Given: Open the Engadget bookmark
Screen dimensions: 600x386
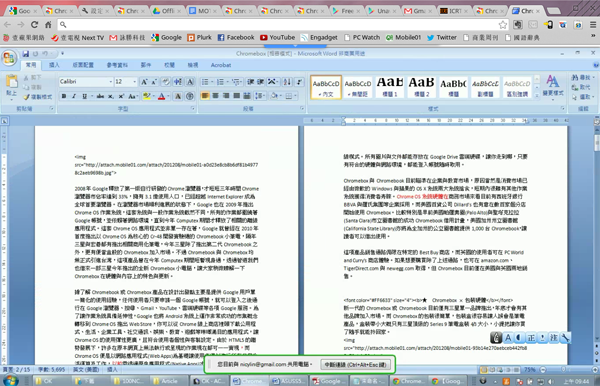Looking at the screenshot, I should click(x=319, y=37).
